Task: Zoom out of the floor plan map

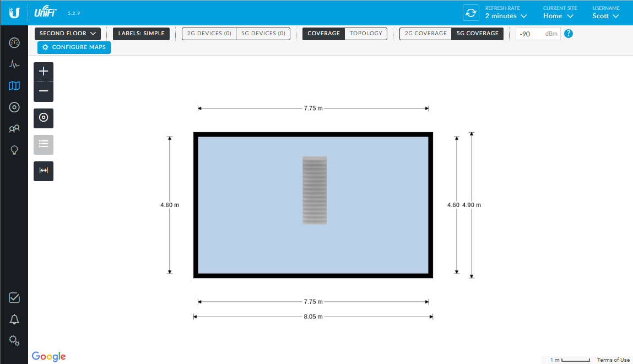Action: tap(43, 91)
